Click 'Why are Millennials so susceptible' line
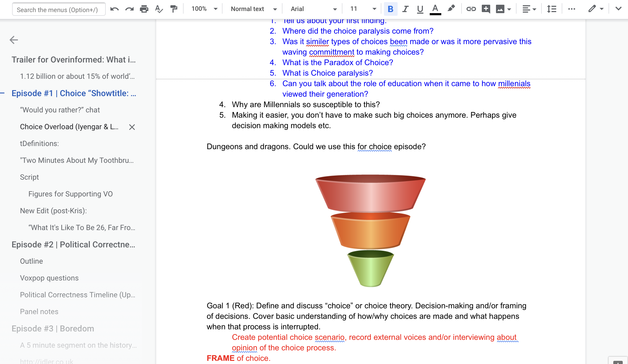 click(306, 105)
